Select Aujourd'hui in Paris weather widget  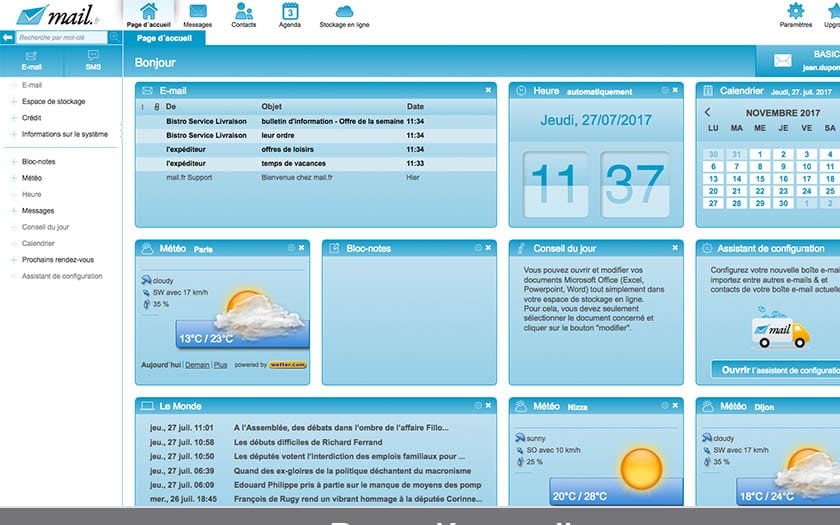tap(161, 365)
